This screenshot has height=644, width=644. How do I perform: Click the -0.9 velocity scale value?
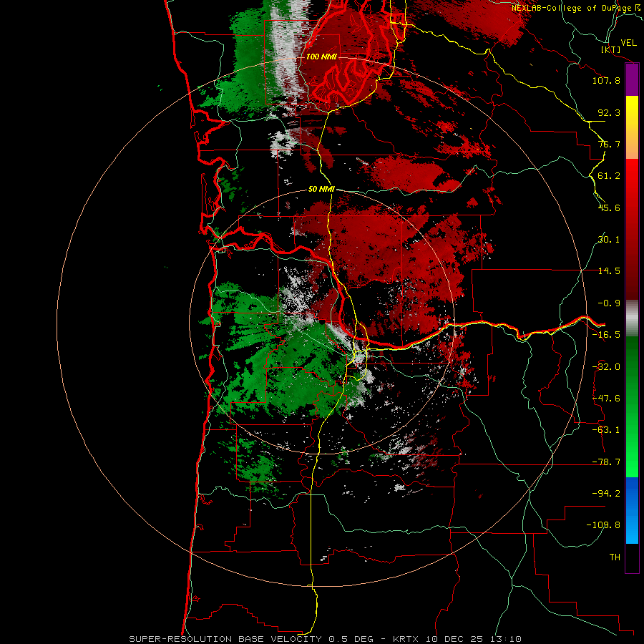(609, 303)
